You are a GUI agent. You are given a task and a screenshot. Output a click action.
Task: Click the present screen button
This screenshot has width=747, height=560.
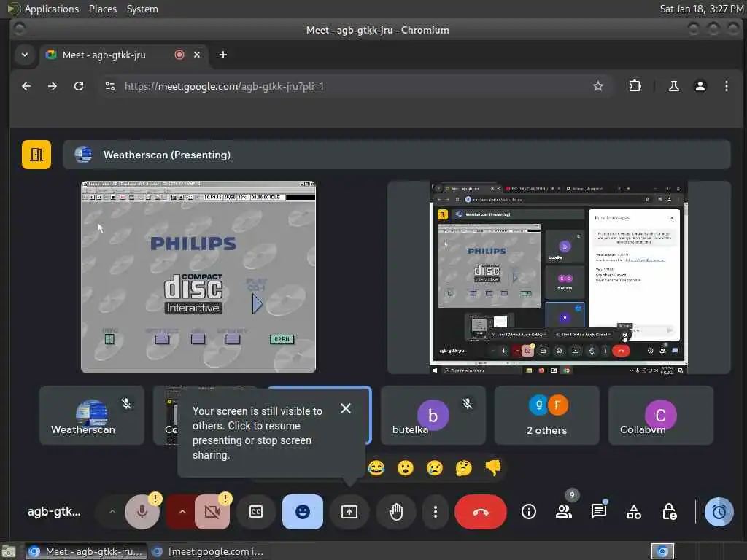pos(349,512)
